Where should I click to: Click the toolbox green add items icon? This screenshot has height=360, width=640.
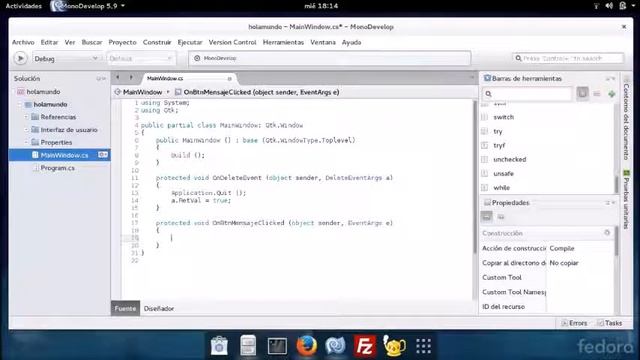(611, 94)
